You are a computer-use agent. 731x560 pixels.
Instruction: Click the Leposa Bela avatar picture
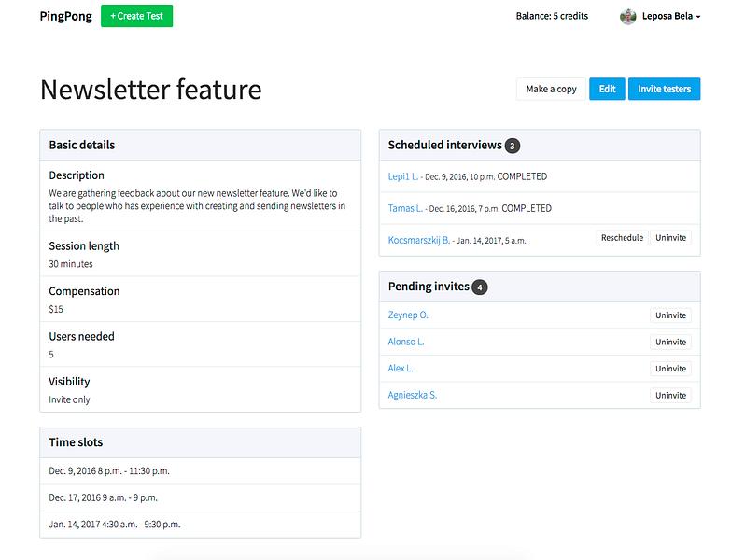[x=628, y=17]
